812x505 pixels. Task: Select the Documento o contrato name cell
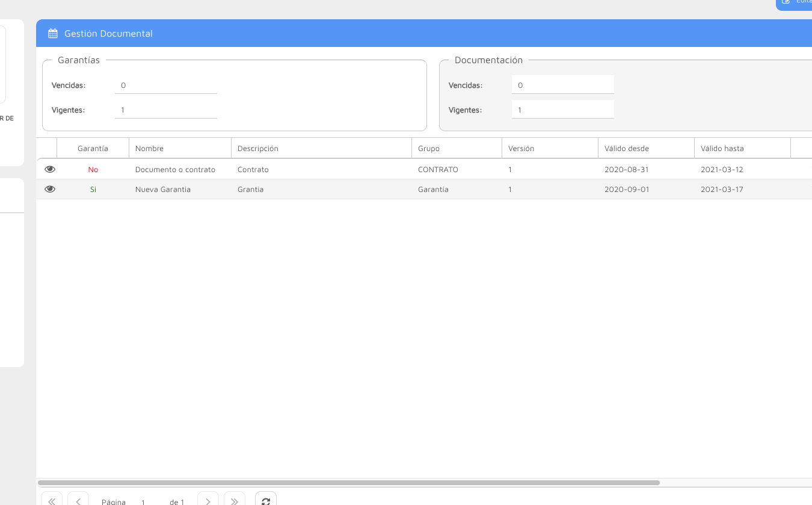[x=175, y=170]
